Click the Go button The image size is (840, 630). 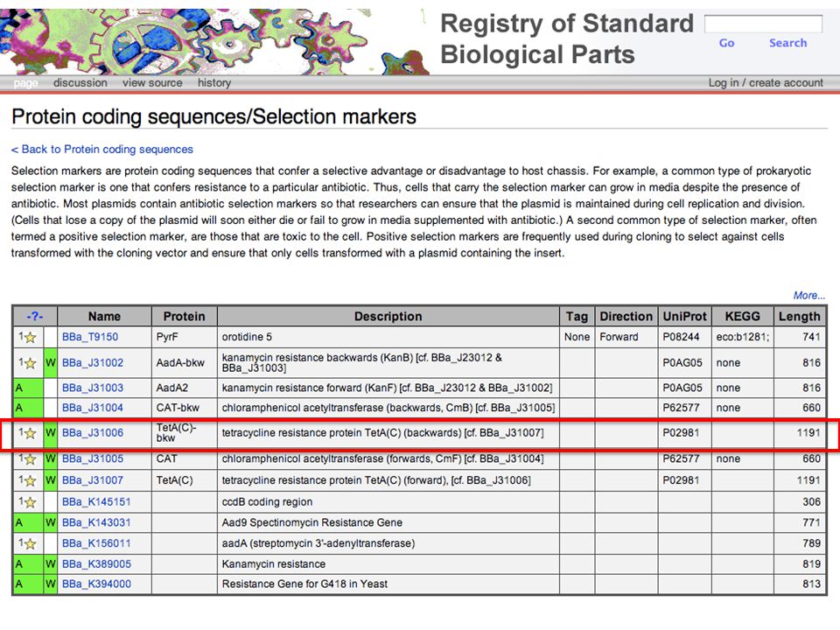click(x=726, y=43)
